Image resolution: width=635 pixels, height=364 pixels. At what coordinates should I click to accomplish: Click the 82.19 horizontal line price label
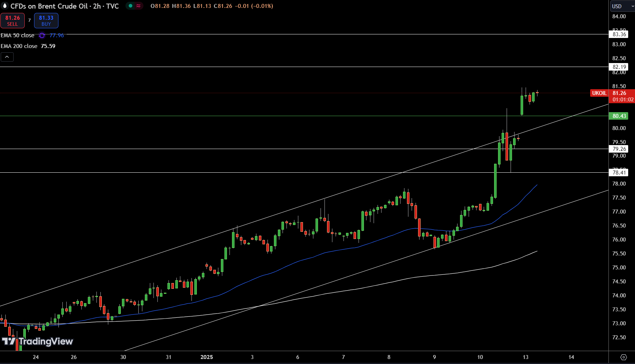[619, 67]
